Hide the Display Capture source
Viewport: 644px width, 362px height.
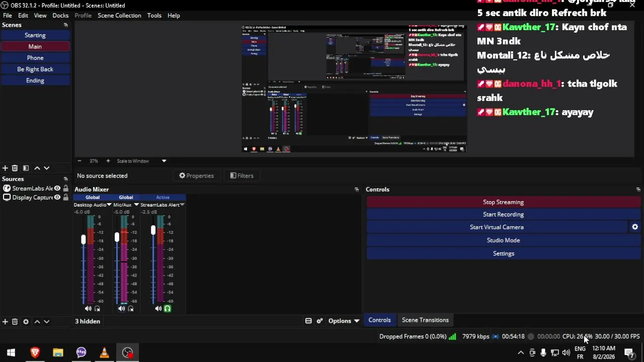(x=57, y=198)
